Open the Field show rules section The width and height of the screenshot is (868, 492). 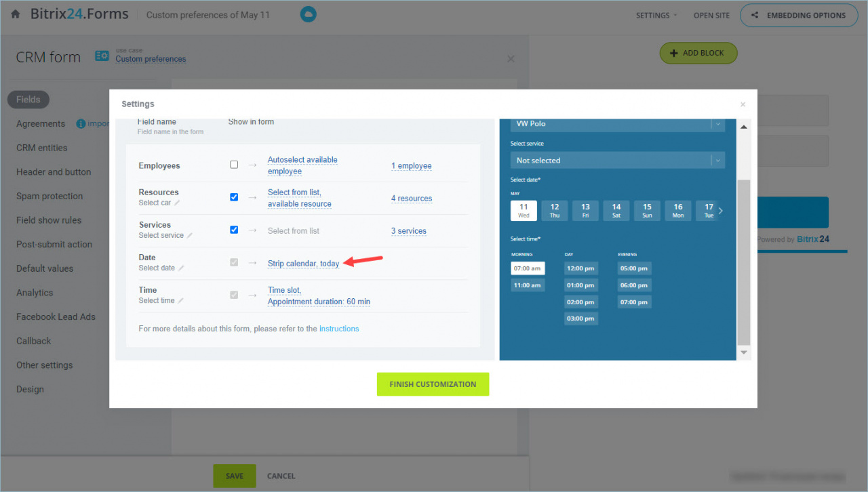pos(49,220)
